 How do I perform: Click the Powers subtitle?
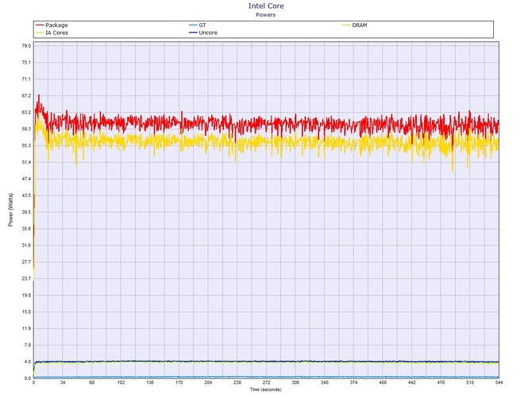266,14
